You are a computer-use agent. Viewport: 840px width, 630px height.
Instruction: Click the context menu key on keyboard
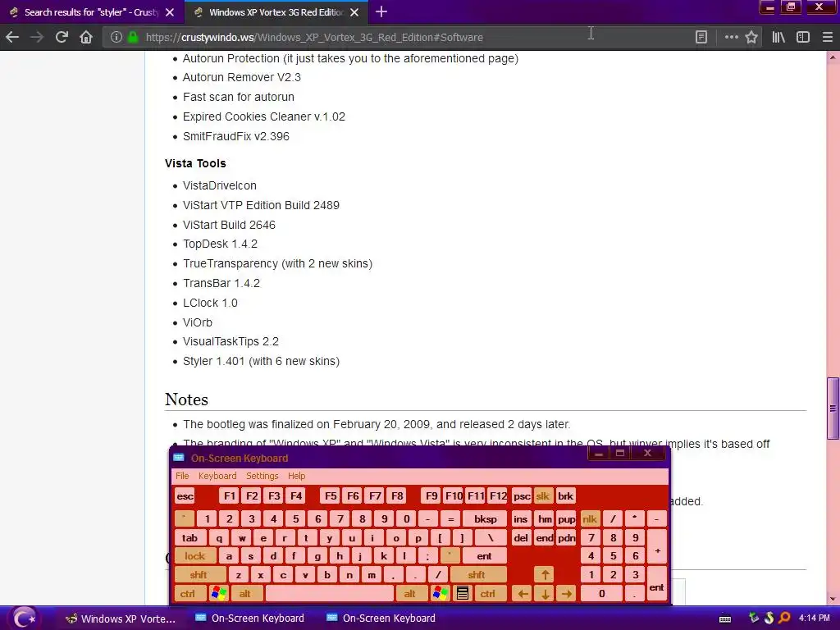463,594
